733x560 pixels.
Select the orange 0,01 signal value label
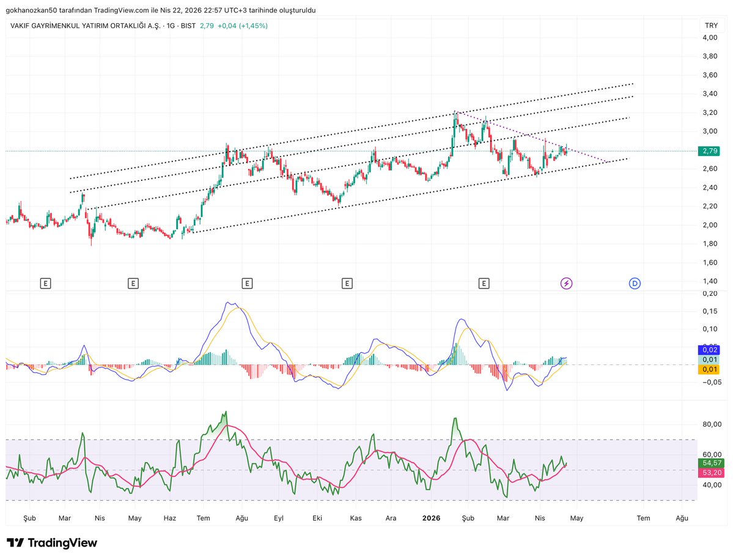(709, 369)
